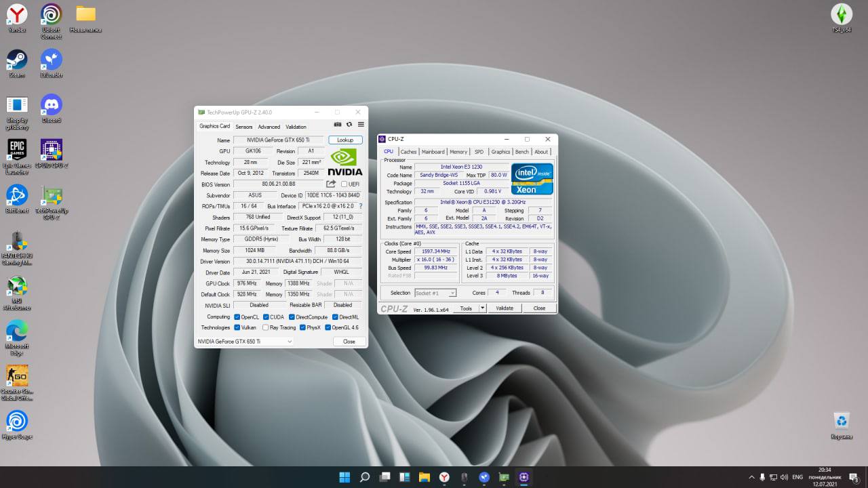Expand system tray hidden icons chevron
Screen dimensions: 868x488
coord(751,477)
